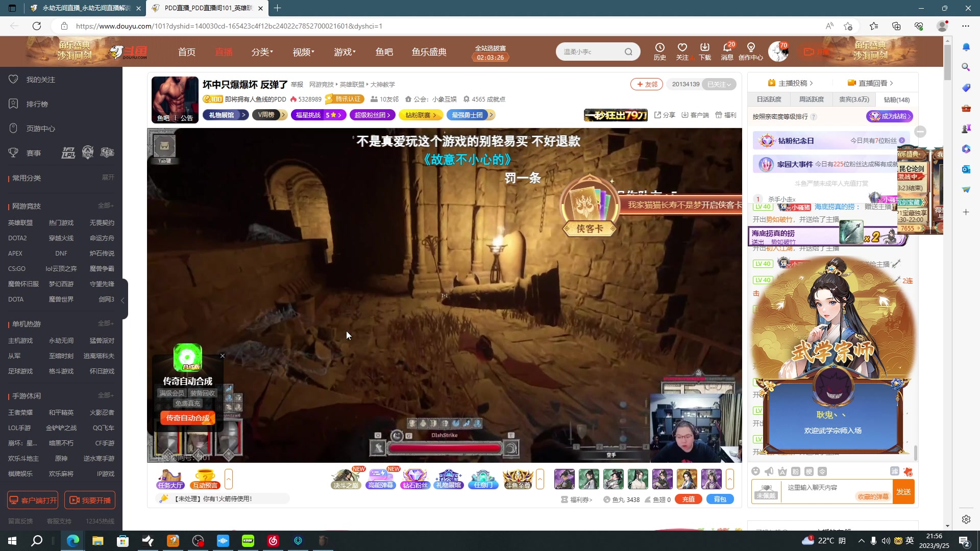This screenshot has height=551, width=980.
Task: Expand the middle activity list arrow
Action: 540,479
